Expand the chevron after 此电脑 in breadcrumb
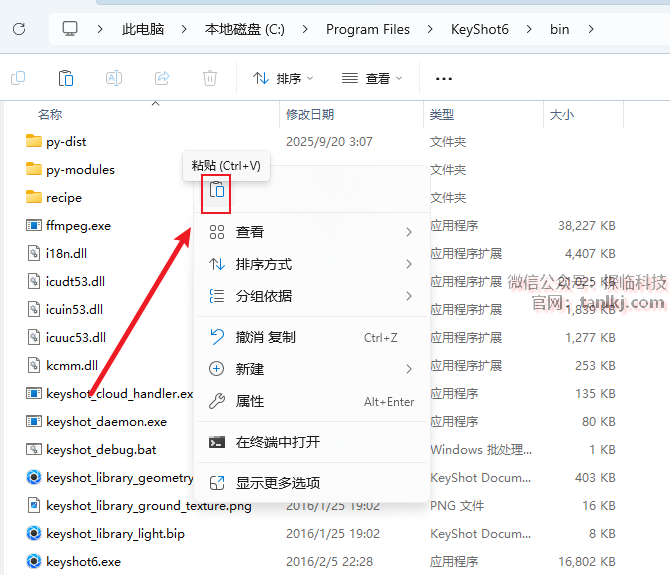The width and height of the screenshot is (670, 577). tap(184, 29)
